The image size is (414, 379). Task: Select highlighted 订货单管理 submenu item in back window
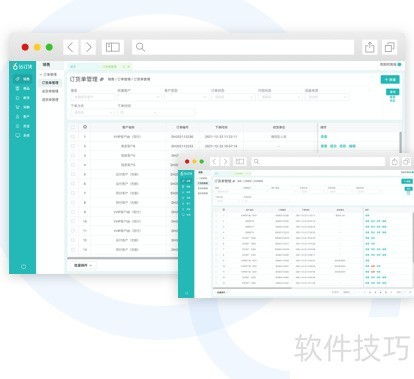50,83
